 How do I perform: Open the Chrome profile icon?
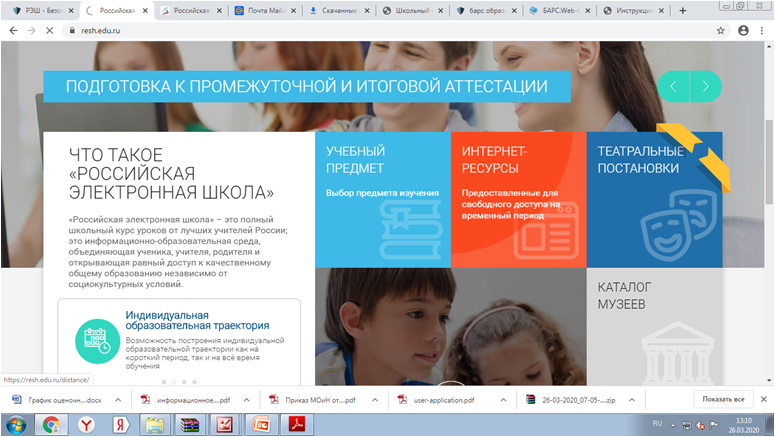tap(742, 31)
